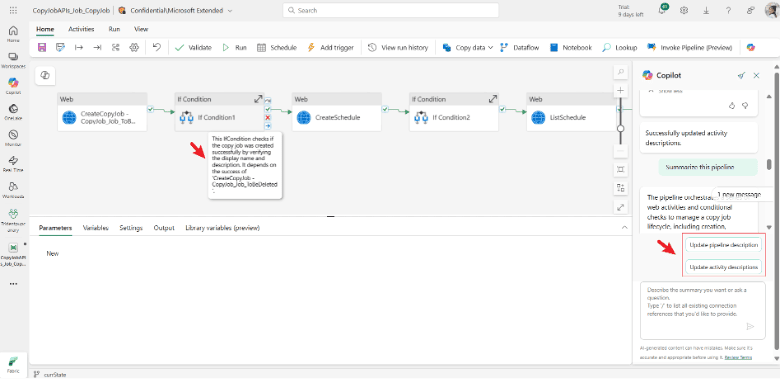Switch to the Activities ribbon tab

point(81,29)
